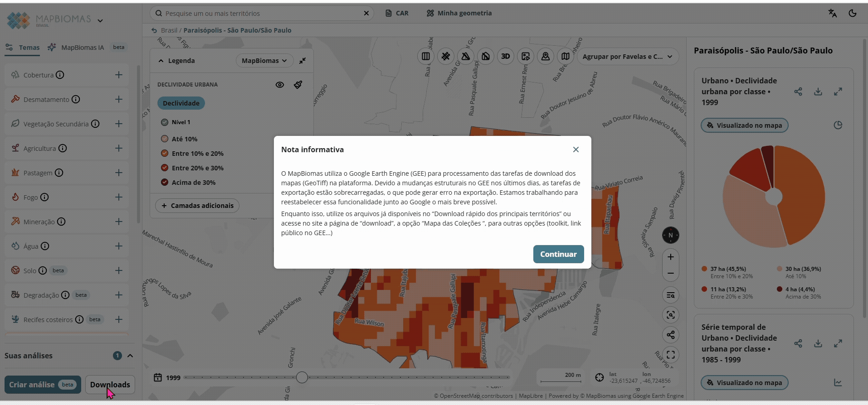Select the Água theme
This screenshot has width=868, height=405.
tap(67, 246)
